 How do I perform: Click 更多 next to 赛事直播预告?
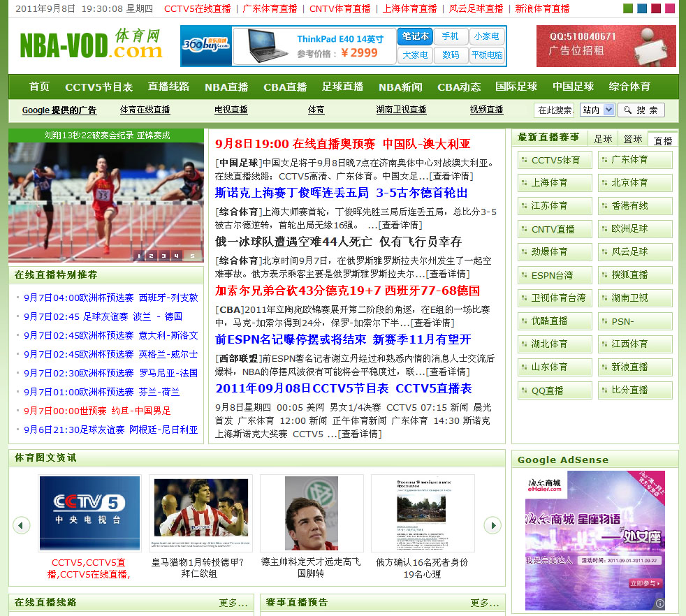[485, 603]
